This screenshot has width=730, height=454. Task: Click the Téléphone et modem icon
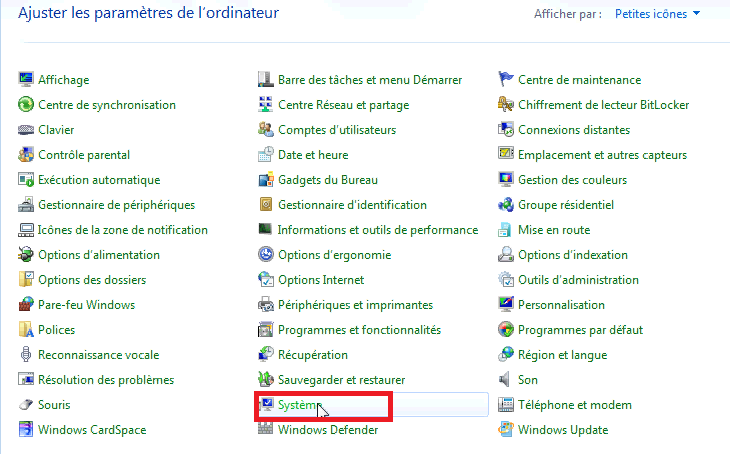click(506, 405)
